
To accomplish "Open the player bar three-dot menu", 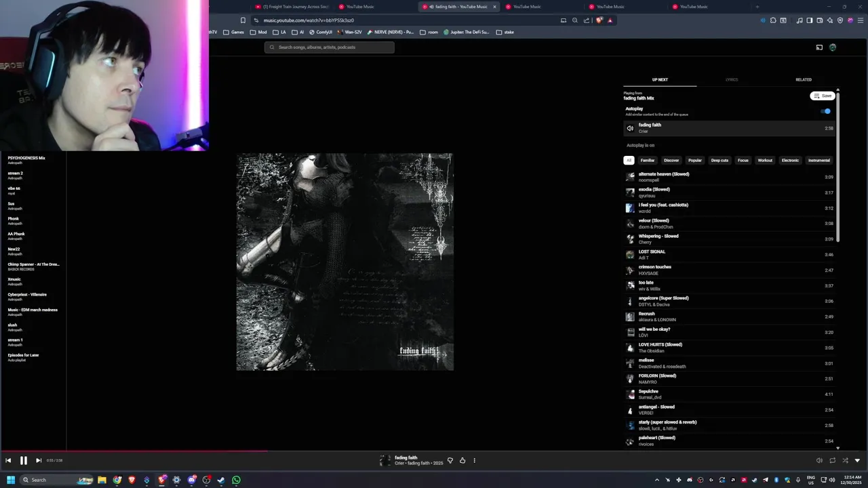I will (474, 460).
